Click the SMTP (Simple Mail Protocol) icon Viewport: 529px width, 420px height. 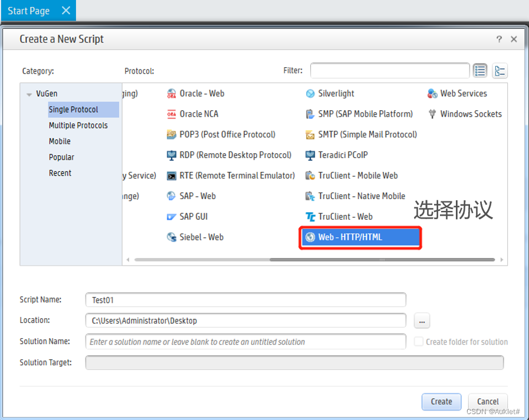310,134
